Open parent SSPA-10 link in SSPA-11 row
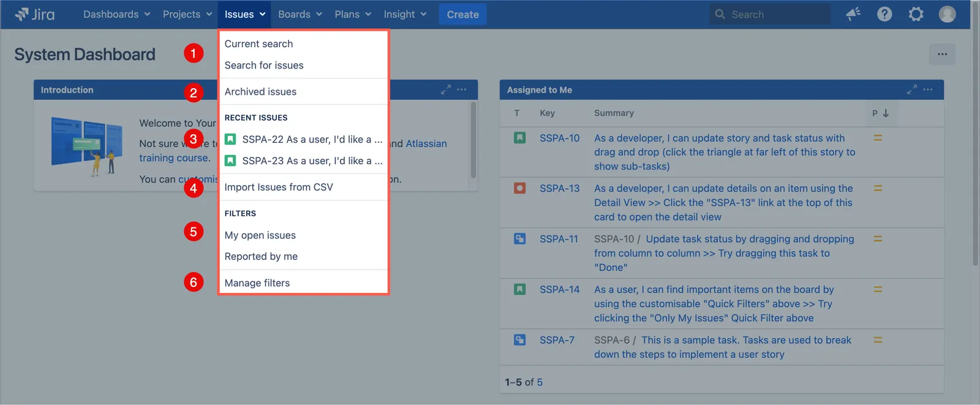 (614, 238)
